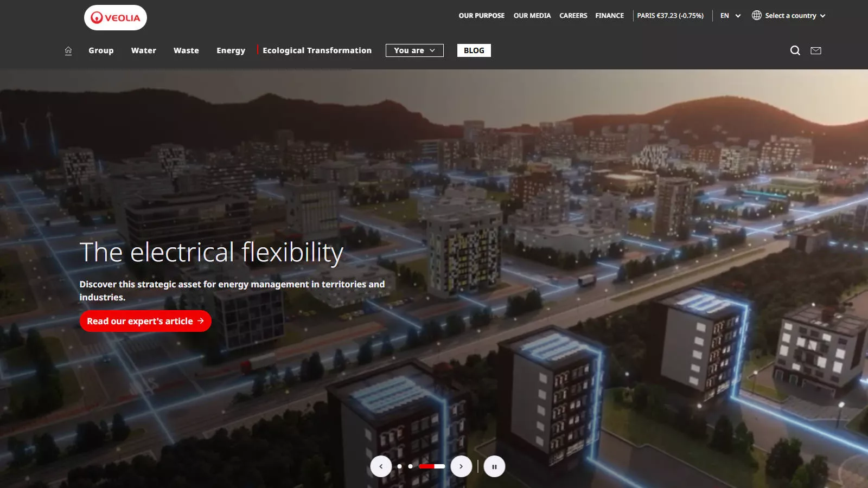Go to the home icon in navigation
The height and width of the screenshot is (488, 868).
coord(68,50)
